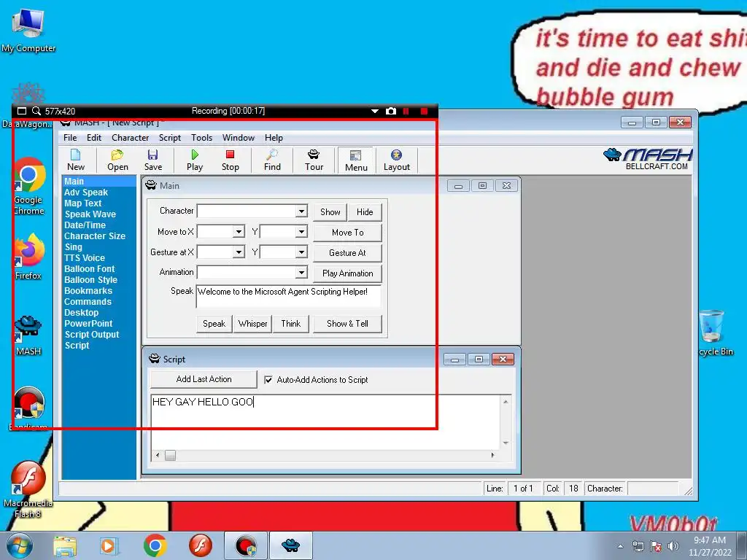Open a script using Open toolbar icon
Viewport: 747px width, 560px height.
click(x=117, y=160)
